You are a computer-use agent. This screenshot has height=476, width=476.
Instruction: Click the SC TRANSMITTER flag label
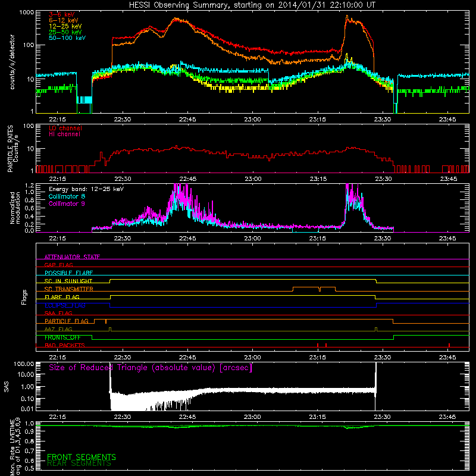click(69, 289)
